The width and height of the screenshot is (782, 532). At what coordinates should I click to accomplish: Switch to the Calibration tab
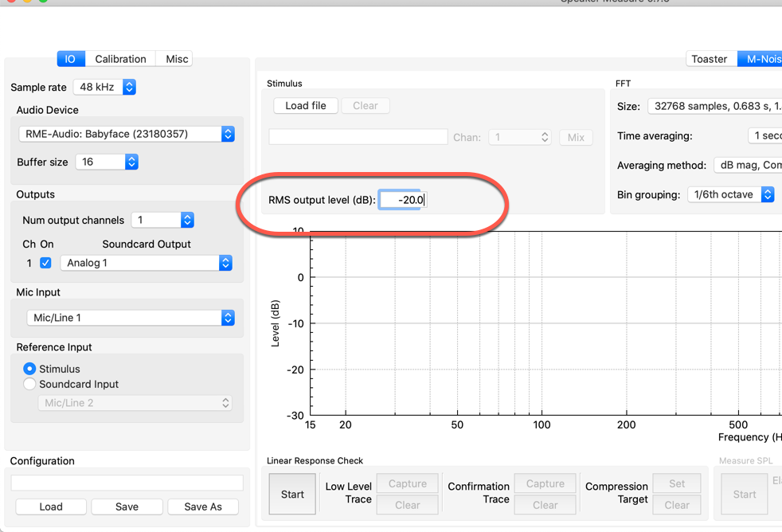pyautogui.click(x=120, y=59)
